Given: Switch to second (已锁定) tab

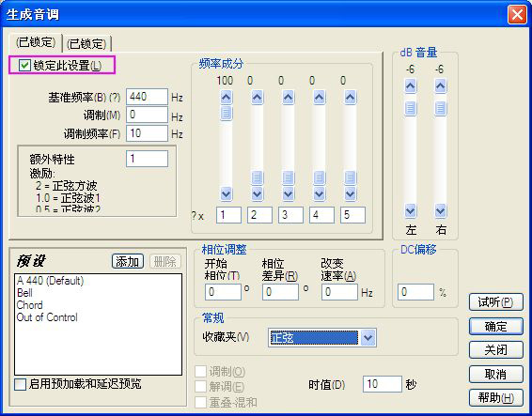Looking at the screenshot, I should (86, 44).
